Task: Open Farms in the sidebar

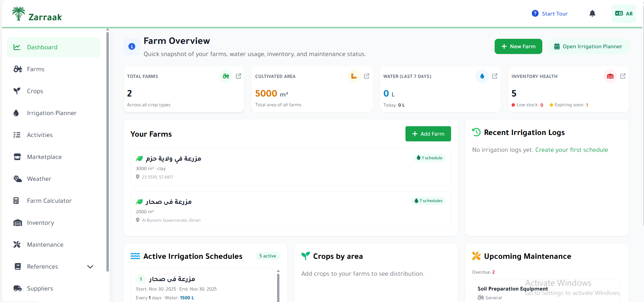Action: (x=54, y=69)
